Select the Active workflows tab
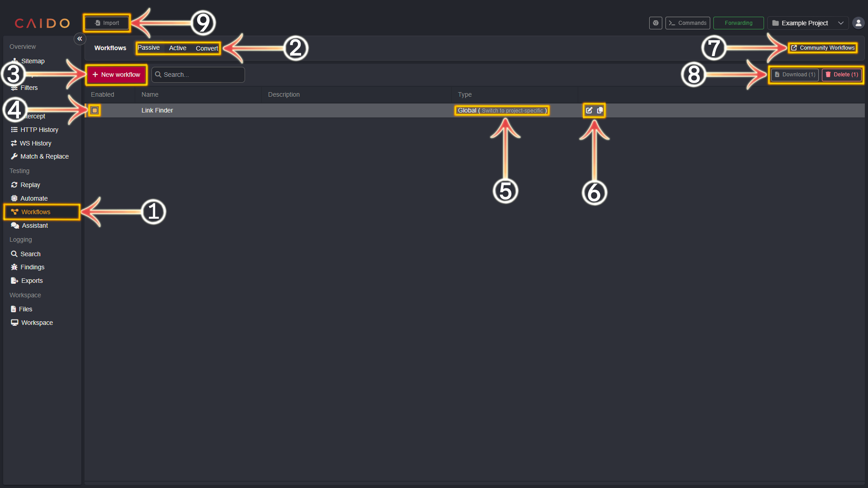This screenshot has width=868, height=488. click(x=177, y=47)
